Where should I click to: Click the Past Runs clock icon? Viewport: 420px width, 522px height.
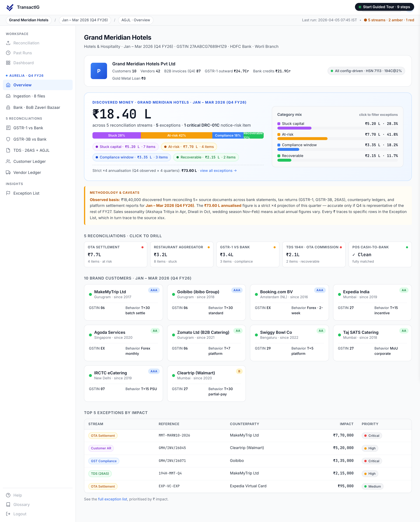tap(8, 53)
